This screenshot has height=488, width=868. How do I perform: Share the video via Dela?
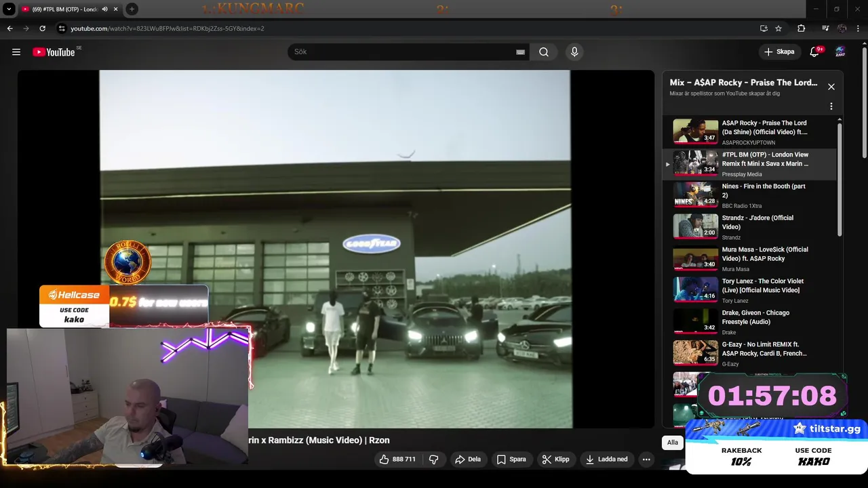(x=468, y=460)
